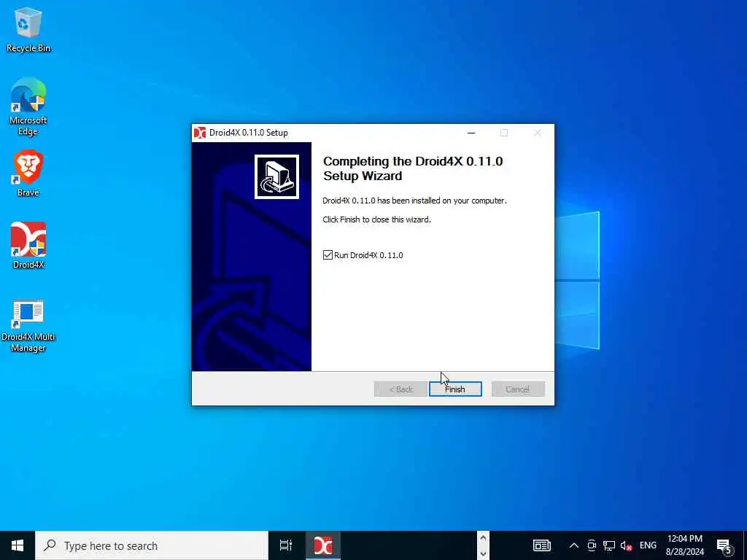Click the "Click Finish to close this wizard." text
747x560 pixels.
[376, 219]
